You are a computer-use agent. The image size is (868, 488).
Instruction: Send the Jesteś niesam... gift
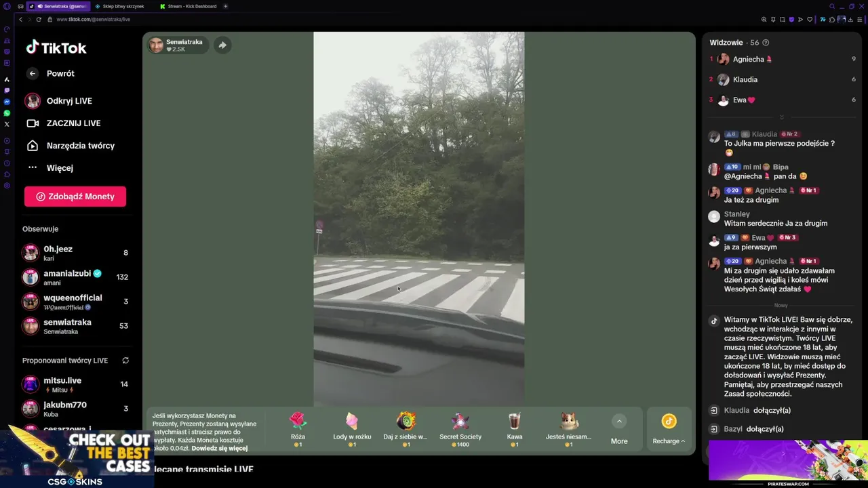[569, 430]
